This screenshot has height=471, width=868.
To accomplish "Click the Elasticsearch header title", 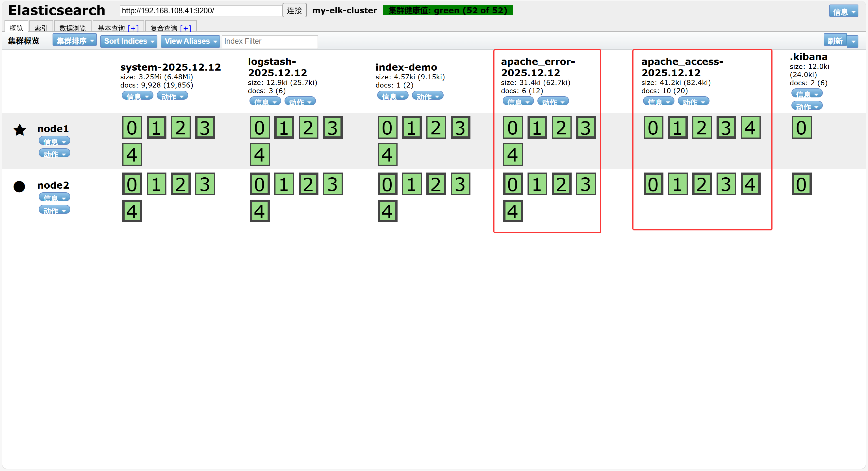I will coord(57,10).
